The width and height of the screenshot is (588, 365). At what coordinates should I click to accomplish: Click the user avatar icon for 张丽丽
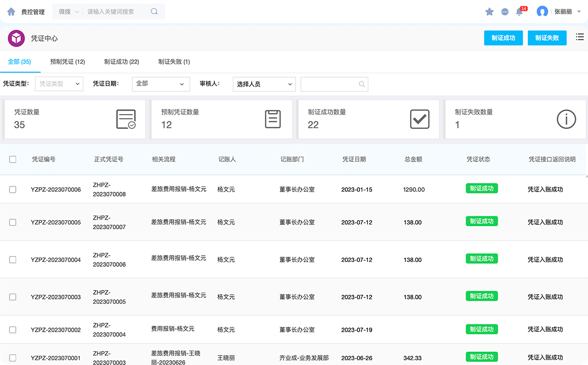pos(542,12)
